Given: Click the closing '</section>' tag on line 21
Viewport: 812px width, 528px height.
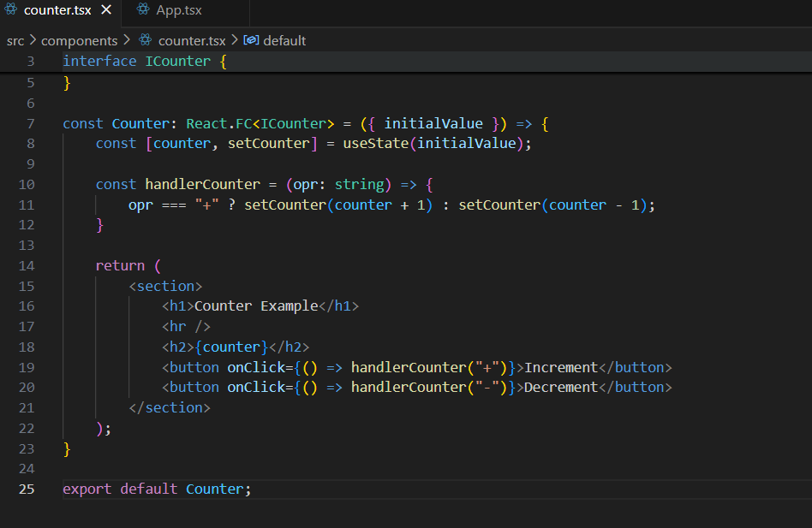Looking at the screenshot, I should 170,408.
